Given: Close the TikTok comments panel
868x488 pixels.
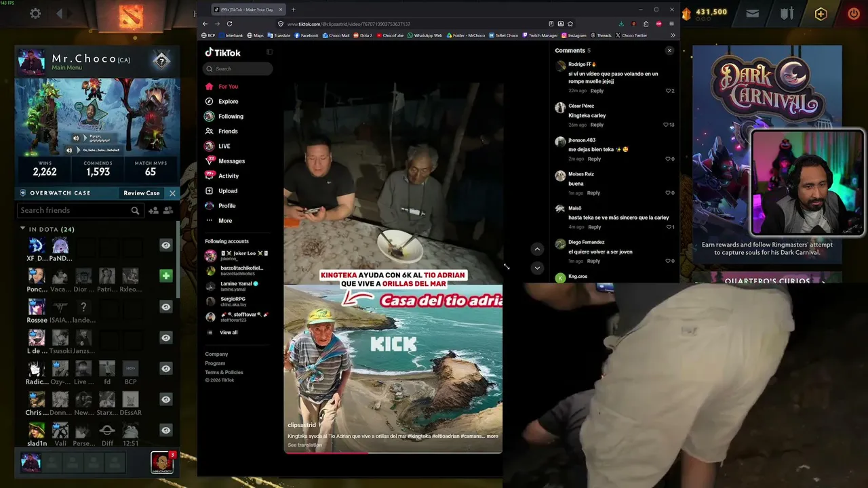Looking at the screenshot, I should (x=669, y=51).
